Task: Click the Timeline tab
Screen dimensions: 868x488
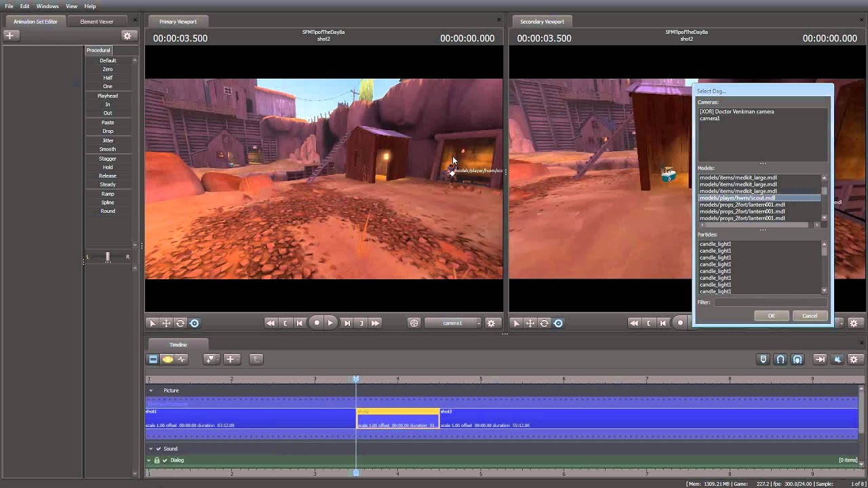Action: [x=178, y=344]
